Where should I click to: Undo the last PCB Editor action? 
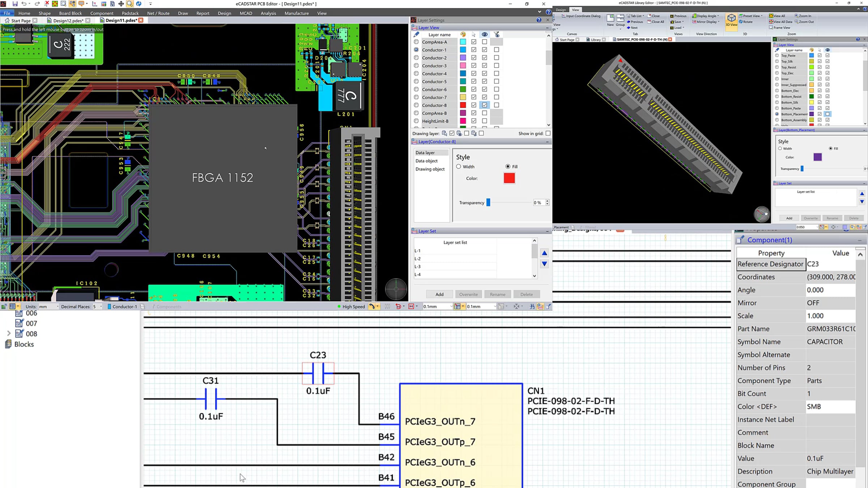click(24, 4)
